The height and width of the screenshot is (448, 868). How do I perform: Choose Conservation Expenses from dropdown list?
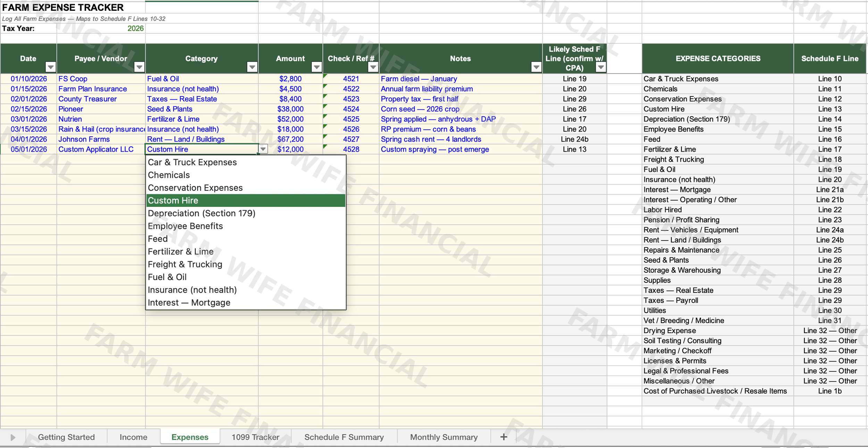click(246, 188)
